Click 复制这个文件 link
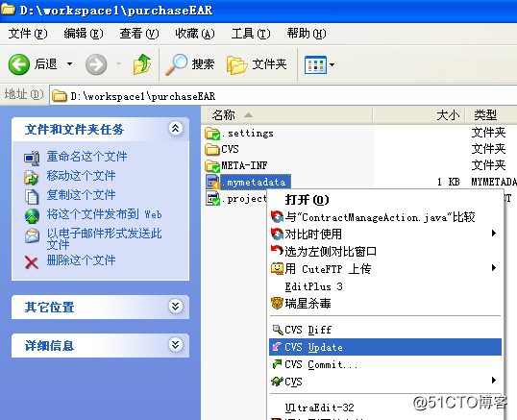This screenshot has width=517, height=420. pyautogui.click(x=81, y=194)
